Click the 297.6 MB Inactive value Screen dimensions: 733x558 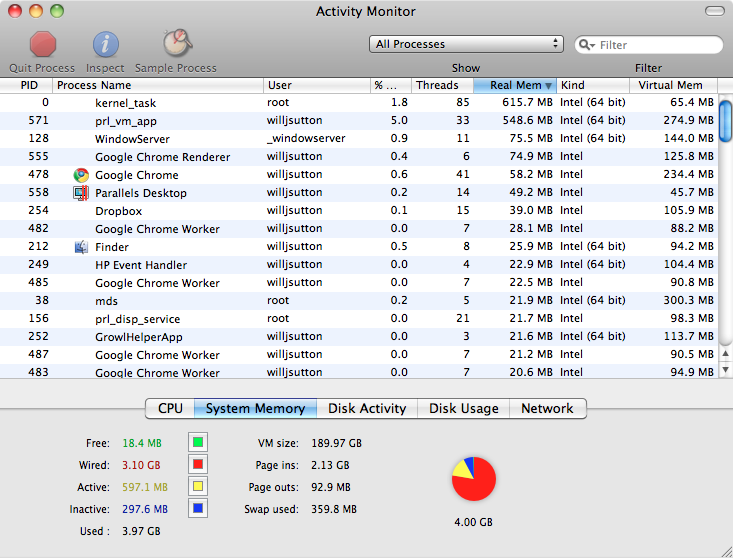(x=145, y=509)
